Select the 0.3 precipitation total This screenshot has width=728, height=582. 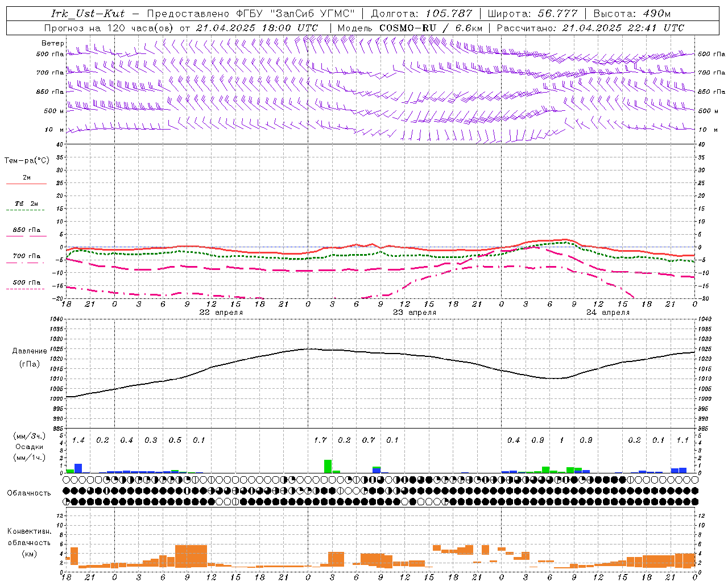pyautogui.click(x=151, y=440)
